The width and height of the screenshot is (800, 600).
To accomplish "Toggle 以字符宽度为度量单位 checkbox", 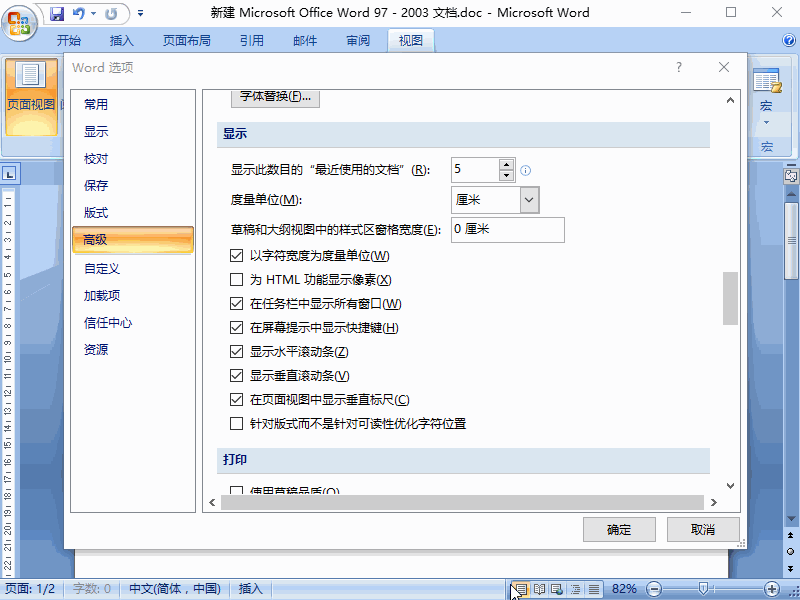I will 236,256.
